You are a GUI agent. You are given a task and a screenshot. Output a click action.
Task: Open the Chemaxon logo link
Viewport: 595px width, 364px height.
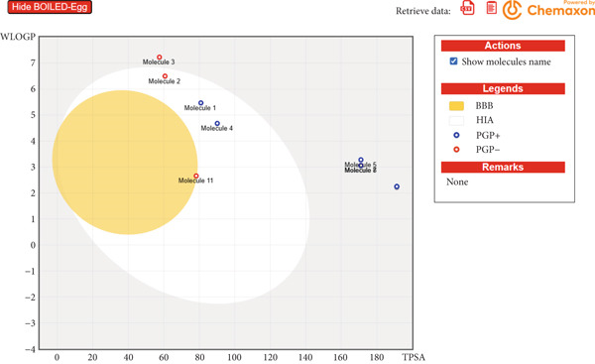coord(548,10)
